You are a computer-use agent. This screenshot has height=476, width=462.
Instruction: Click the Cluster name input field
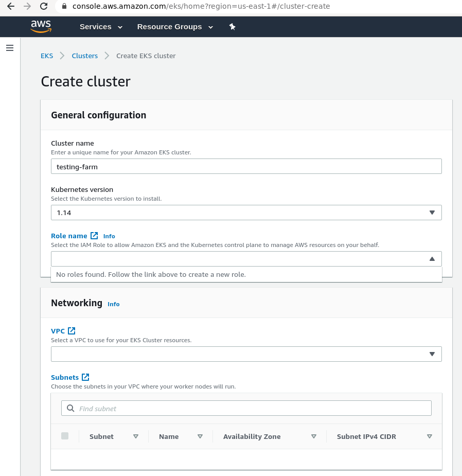pyautogui.click(x=246, y=166)
